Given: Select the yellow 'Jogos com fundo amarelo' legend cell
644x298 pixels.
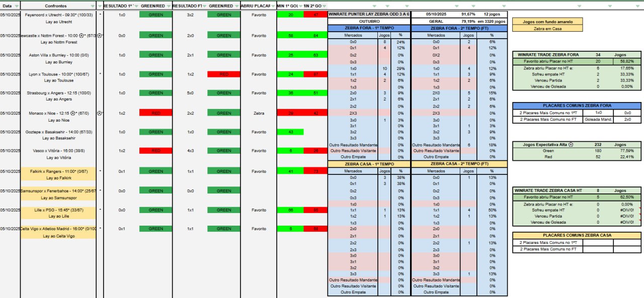Looking at the screenshot, I should pyautogui.click(x=549, y=22).
